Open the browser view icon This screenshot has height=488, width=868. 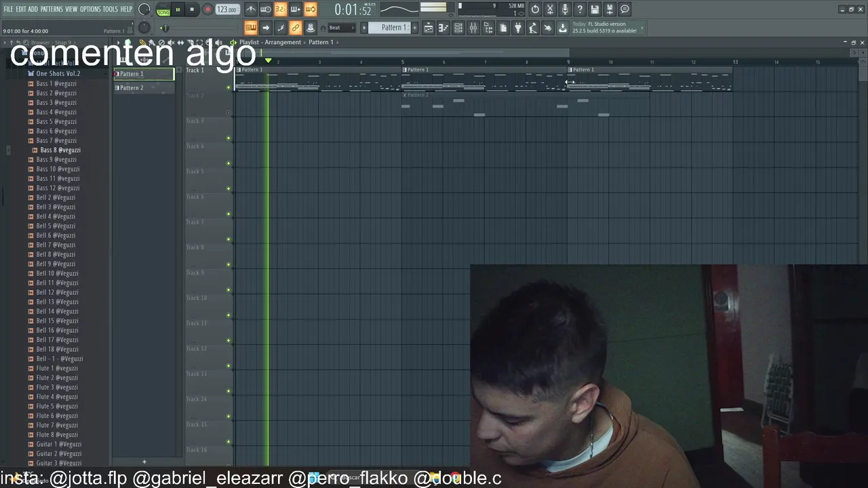488,28
